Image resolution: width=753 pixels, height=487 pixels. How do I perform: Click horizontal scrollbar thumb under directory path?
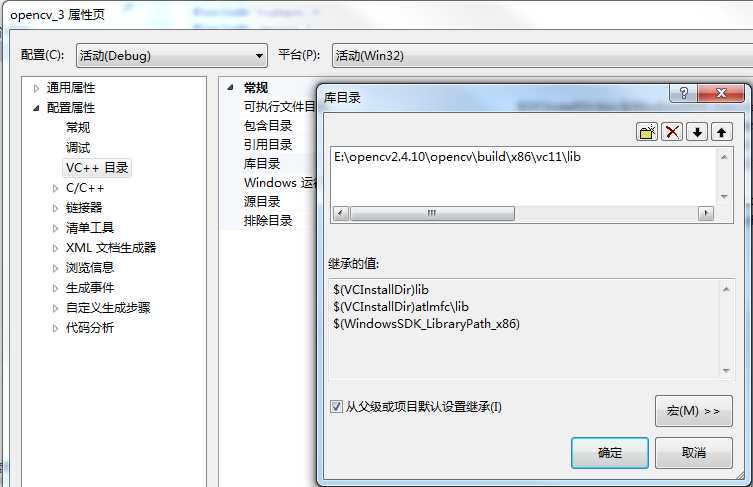pos(432,213)
